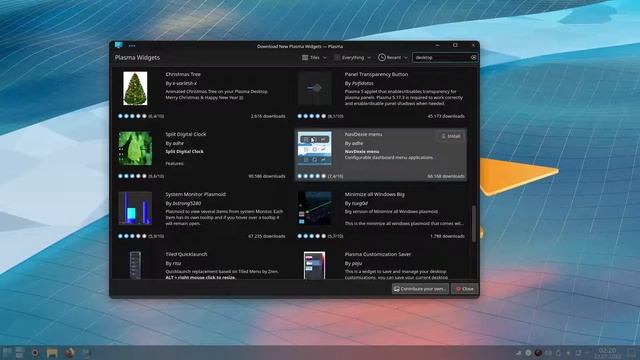Click the Plasma task entry after Firefox
Image resolution: width=640 pixels, height=360 pixels.
86,353
